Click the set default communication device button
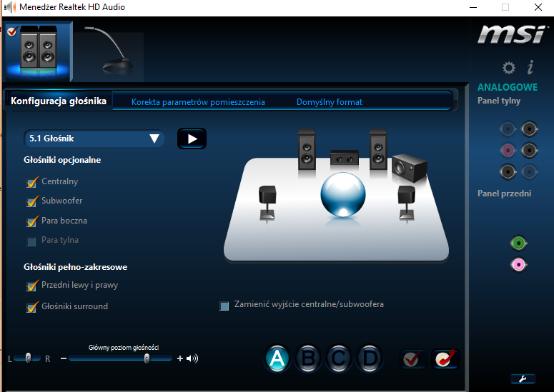Image resolution: width=554 pixels, height=392 pixels. tap(445, 359)
